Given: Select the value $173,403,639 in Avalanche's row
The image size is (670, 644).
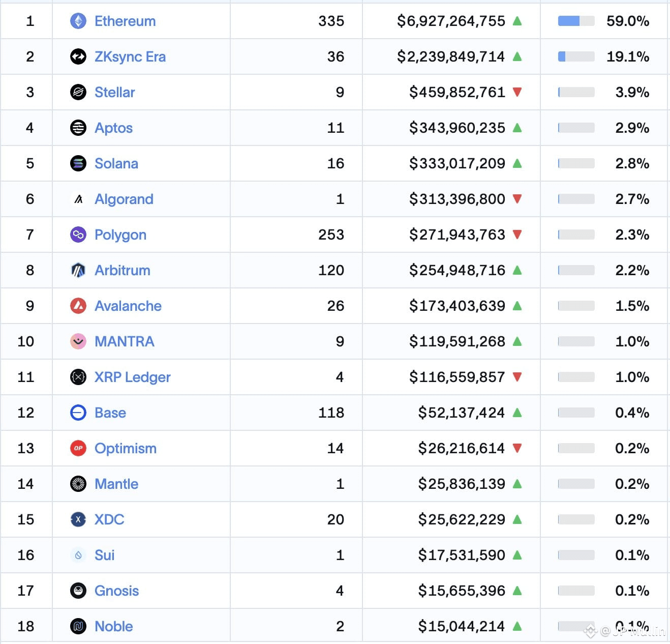Looking at the screenshot, I should click(458, 306).
